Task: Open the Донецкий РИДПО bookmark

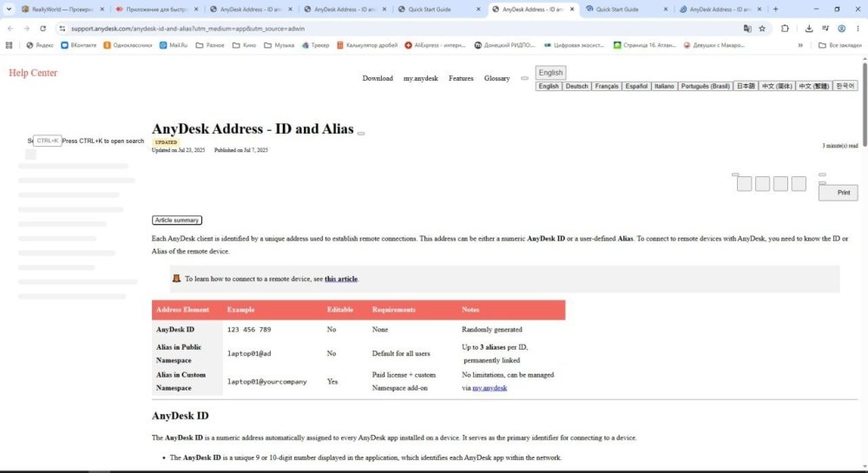Action: pos(505,45)
